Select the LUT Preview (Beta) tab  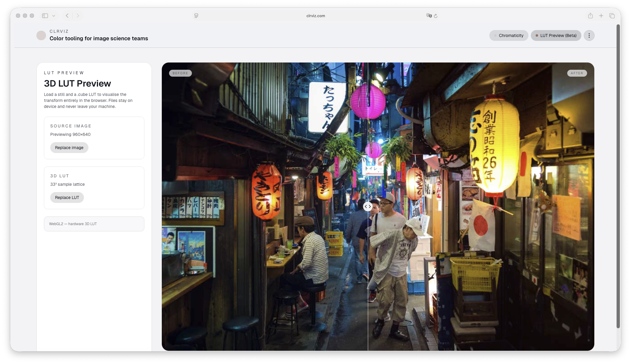point(556,35)
